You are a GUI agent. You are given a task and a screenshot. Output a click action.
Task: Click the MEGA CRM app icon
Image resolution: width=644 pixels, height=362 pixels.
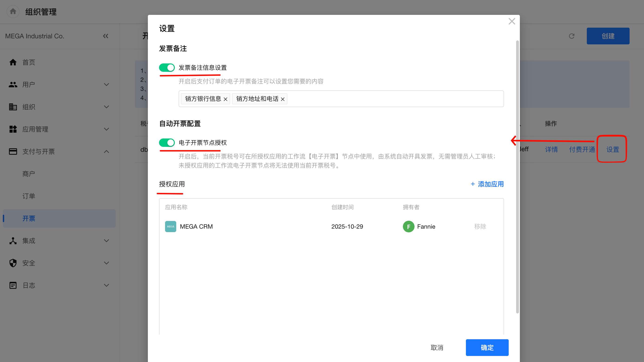pos(170,226)
